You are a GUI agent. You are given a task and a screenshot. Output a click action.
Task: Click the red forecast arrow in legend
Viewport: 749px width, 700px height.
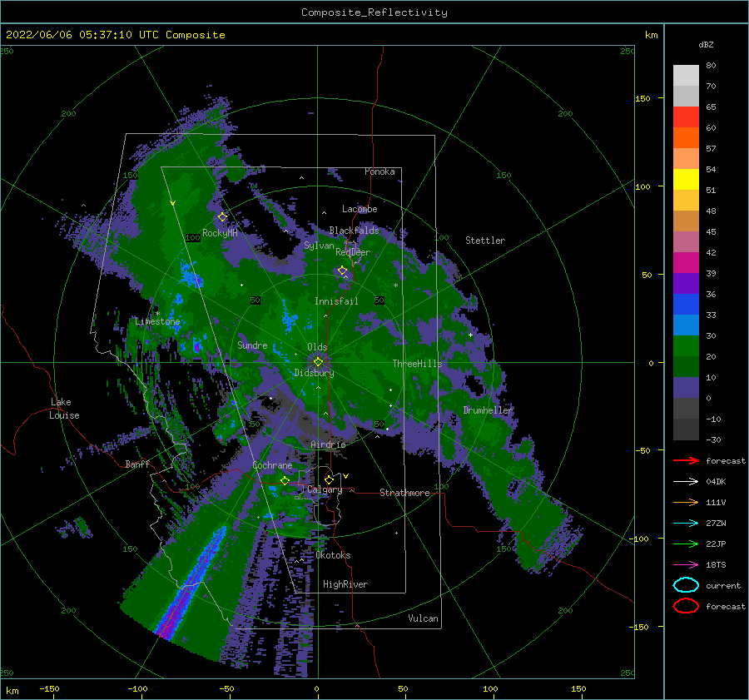[x=686, y=460]
